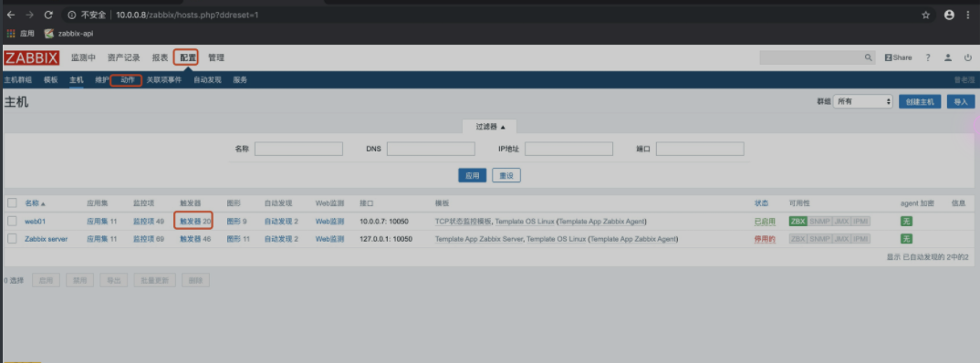980x363 pixels.
Task: Open the zabbix-api bookmark
Action: [69, 34]
